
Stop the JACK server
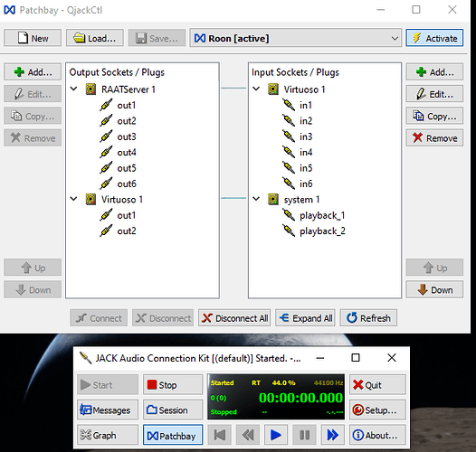pos(173,385)
